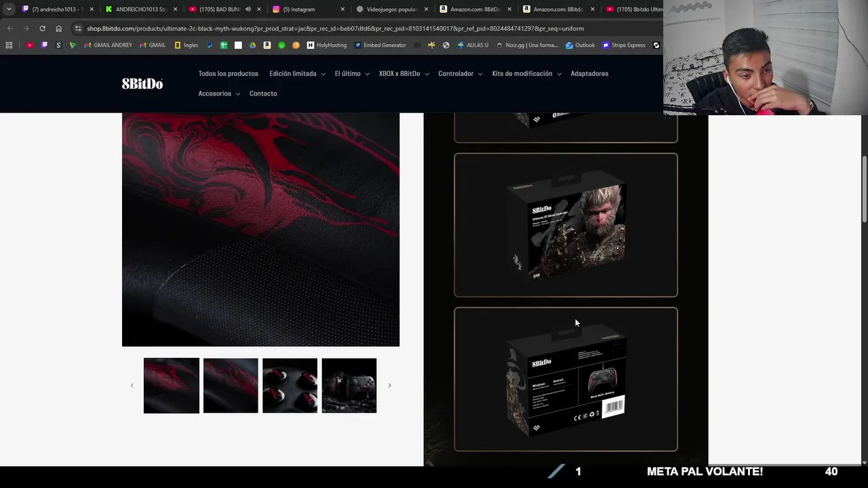Go back in browser history
This screenshot has width=868, height=488.
tap(9, 28)
